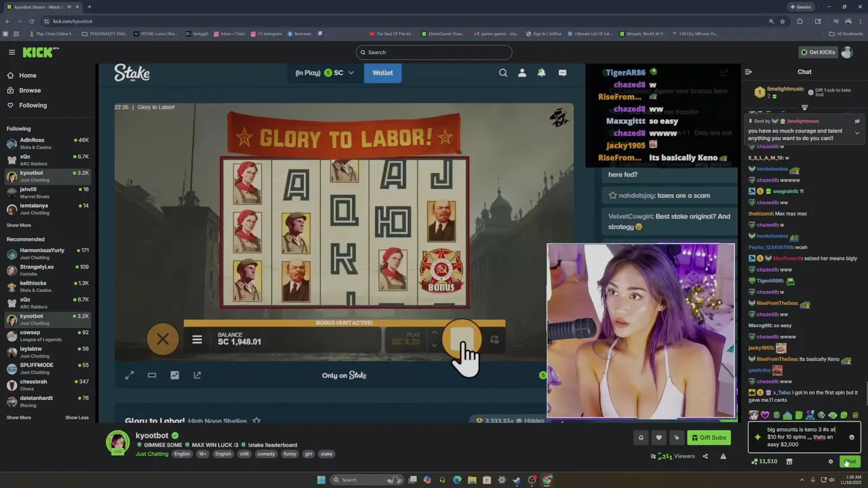This screenshot has width=868, height=488.
Task: Open the Gemini button in the browser title bar
Action: [x=801, y=7]
